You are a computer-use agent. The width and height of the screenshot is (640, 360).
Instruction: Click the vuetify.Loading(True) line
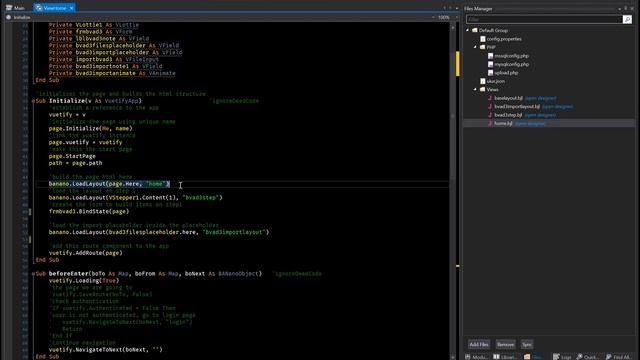point(84,280)
